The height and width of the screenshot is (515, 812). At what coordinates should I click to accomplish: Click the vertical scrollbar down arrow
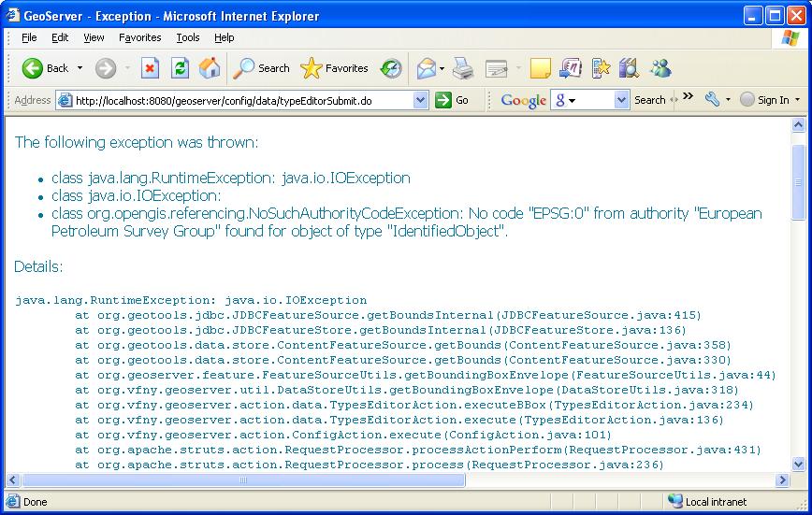coord(799,465)
